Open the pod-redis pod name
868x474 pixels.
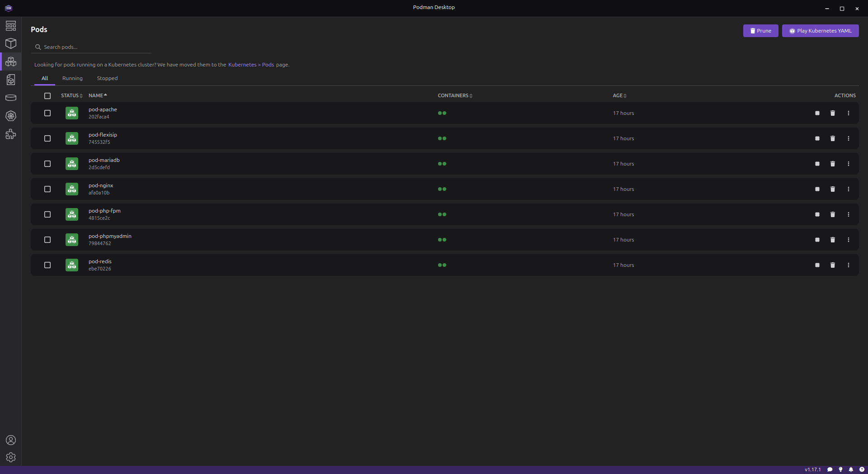pos(100,261)
